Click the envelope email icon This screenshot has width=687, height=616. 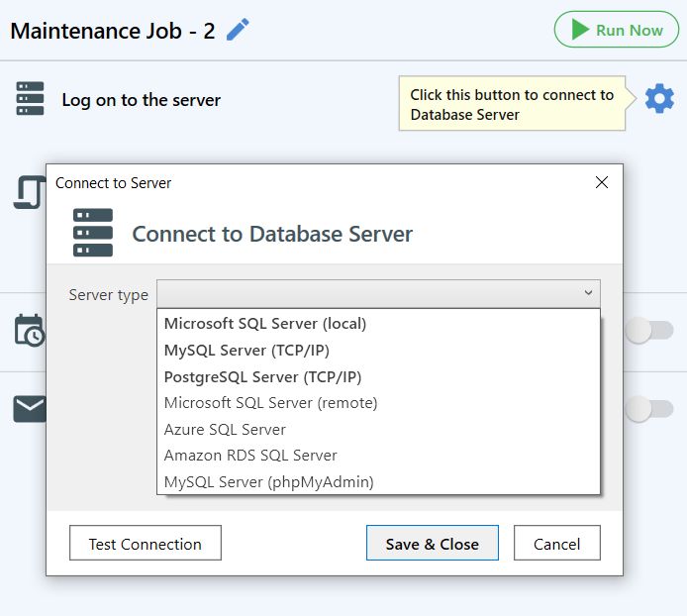coord(29,408)
